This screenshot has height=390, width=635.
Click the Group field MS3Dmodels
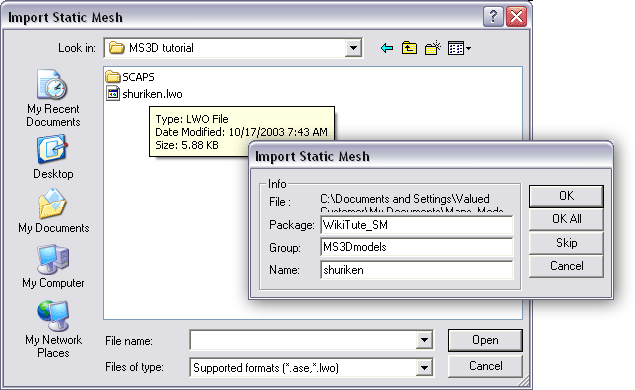pos(416,247)
